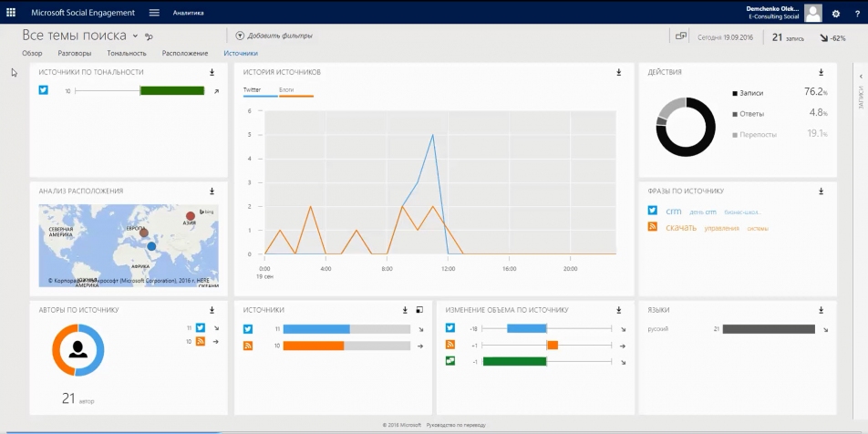Download the История источников chart
Screen dimensions: 868x434
point(618,72)
